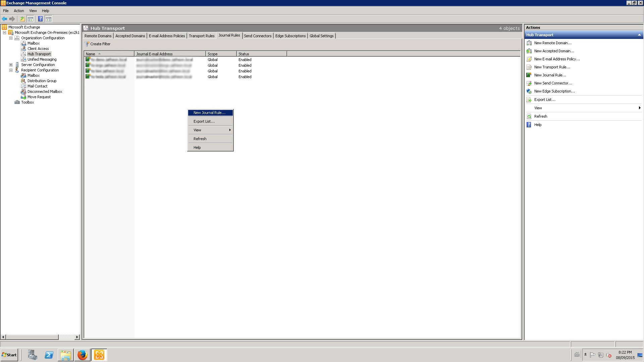Open PowerShell from the taskbar
This screenshot has height=362, width=644.
(49, 355)
